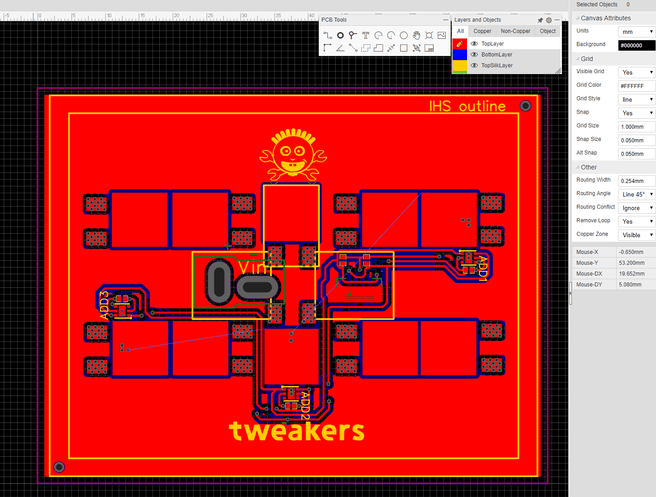Viewport: 656px width, 497px height.
Task: Switch to the Object tab
Action: 547,31
